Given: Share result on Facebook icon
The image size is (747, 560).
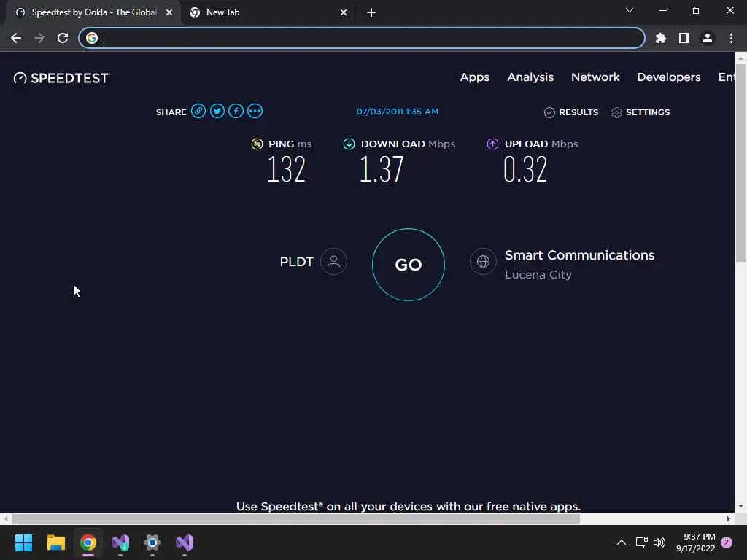Looking at the screenshot, I should [x=236, y=111].
